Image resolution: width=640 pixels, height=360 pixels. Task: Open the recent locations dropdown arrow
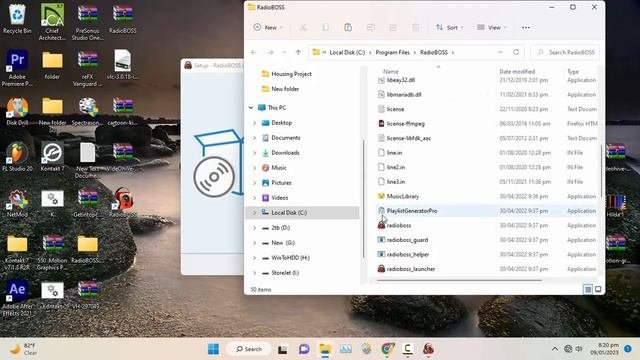(284, 52)
